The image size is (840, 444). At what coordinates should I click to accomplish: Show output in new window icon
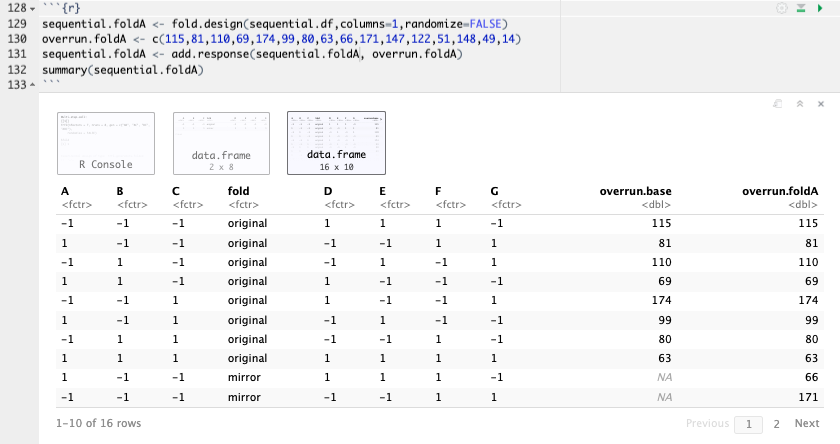click(x=777, y=103)
